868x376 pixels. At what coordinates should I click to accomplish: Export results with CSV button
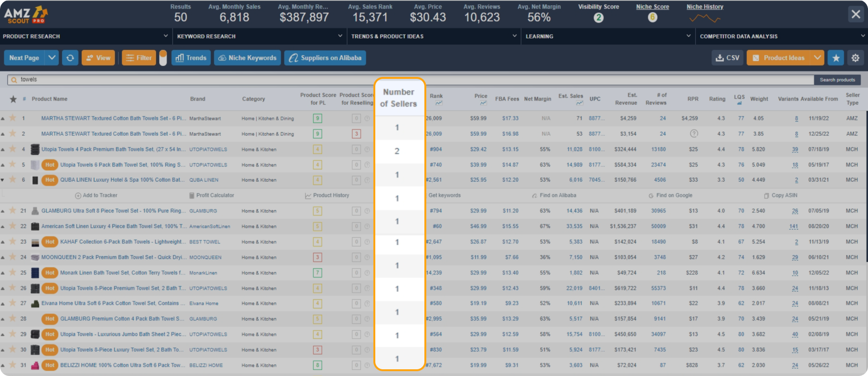pyautogui.click(x=728, y=58)
